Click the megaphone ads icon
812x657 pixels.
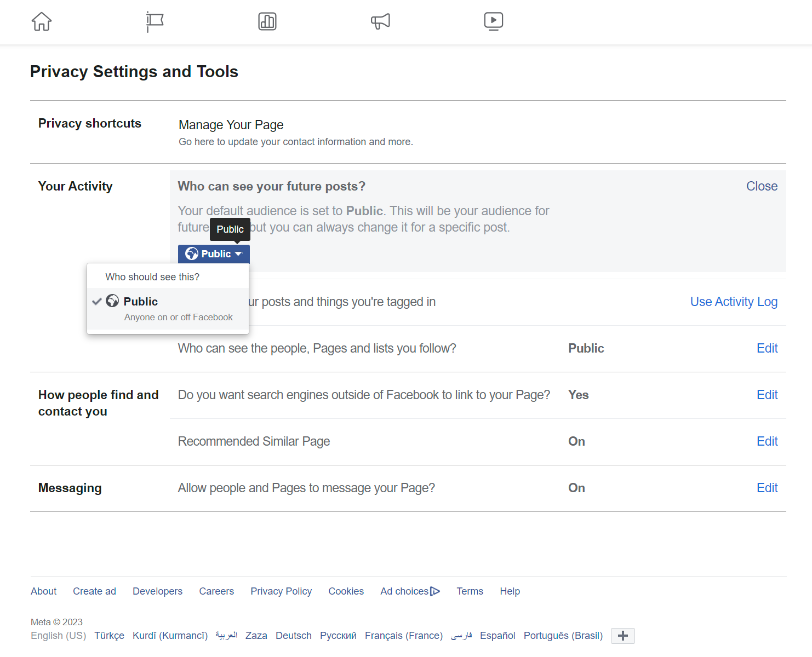point(380,22)
